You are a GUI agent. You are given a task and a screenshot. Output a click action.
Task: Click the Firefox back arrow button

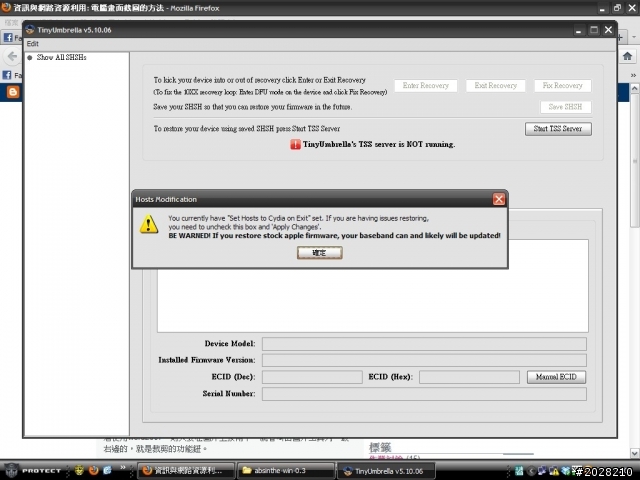click(12, 56)
